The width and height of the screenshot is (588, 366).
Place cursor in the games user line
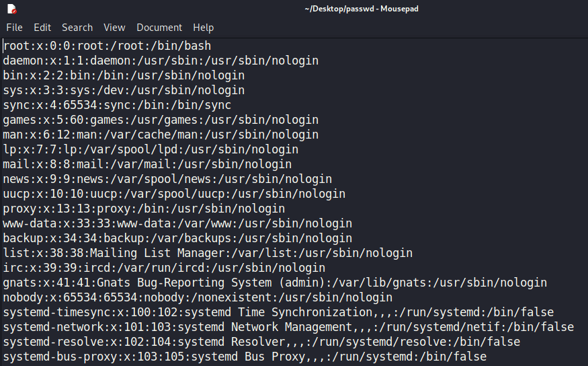pos(160,120)
